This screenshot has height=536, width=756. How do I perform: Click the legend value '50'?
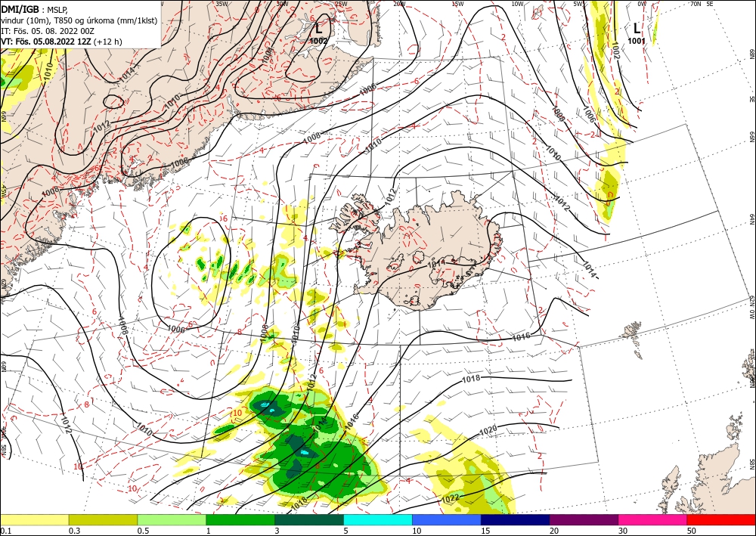point(692,531)
